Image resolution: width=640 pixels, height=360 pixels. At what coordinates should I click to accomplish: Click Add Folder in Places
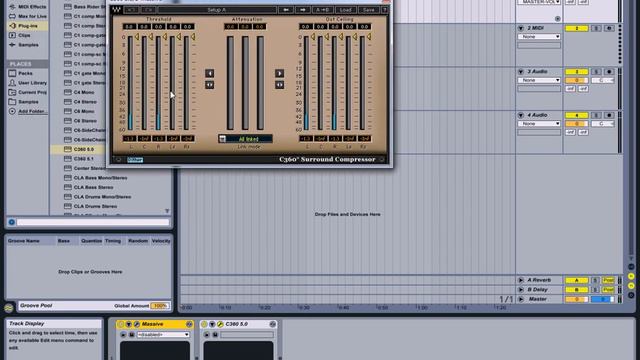pyautogui.click(x=28, y=111)
